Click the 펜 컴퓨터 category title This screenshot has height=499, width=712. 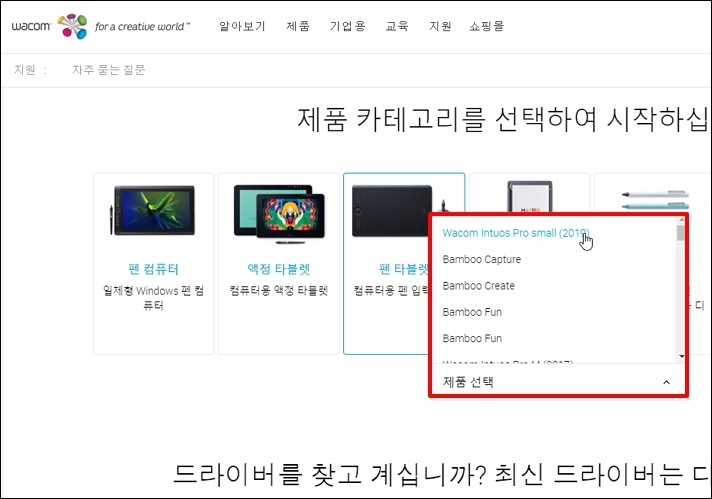click(x=153, y=269)
